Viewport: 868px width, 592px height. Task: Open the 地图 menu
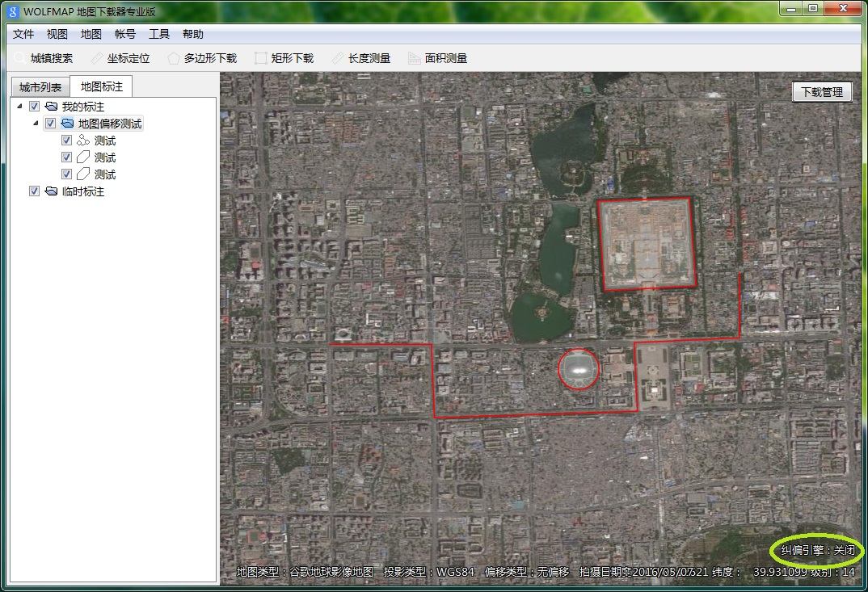click(x=91, y=34)
